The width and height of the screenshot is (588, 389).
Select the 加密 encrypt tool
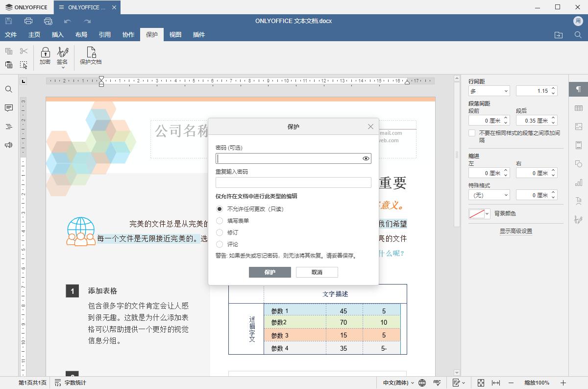[x=45, y=55]
